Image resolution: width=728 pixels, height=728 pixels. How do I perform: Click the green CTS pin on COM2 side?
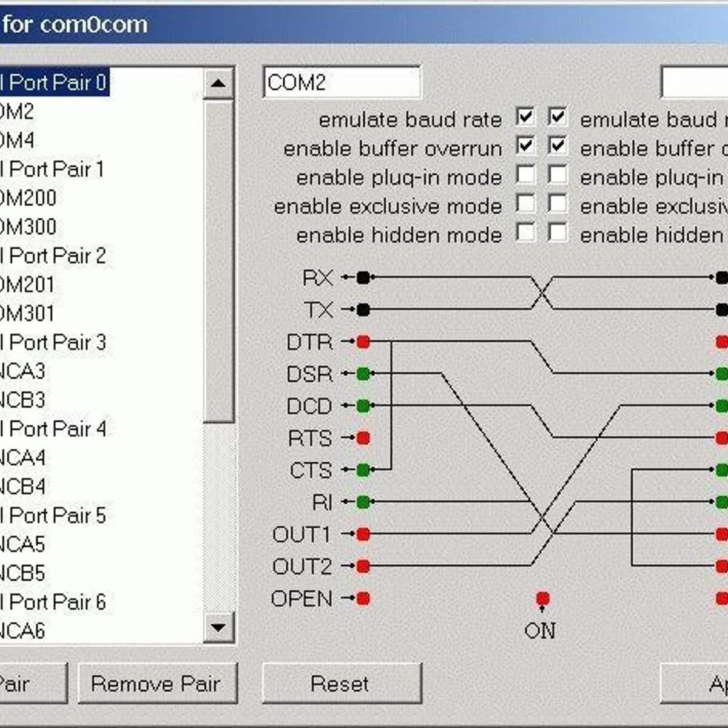pyautogui.click(x=363, y=470)
